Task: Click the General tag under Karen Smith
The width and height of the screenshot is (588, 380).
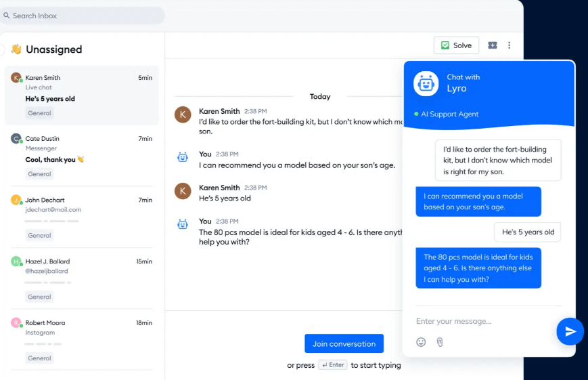Action: point(39,113)
